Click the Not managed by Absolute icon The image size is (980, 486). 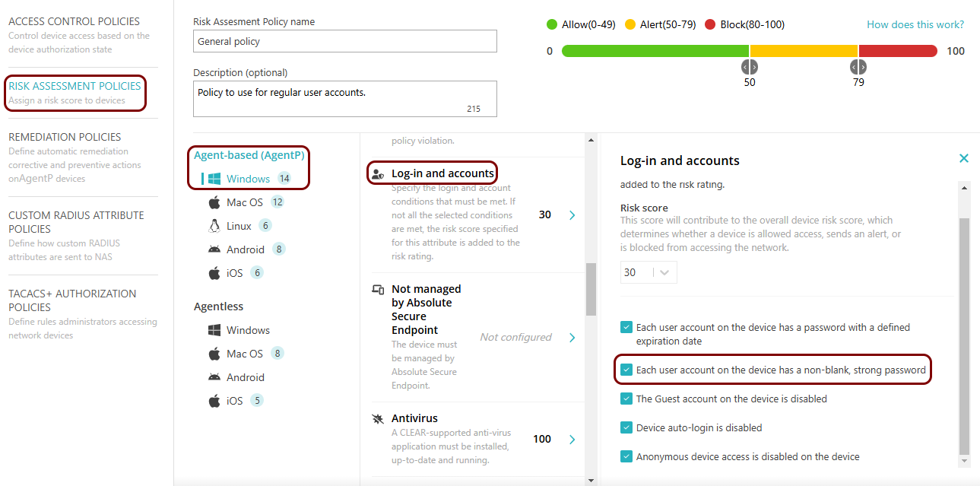378,290
